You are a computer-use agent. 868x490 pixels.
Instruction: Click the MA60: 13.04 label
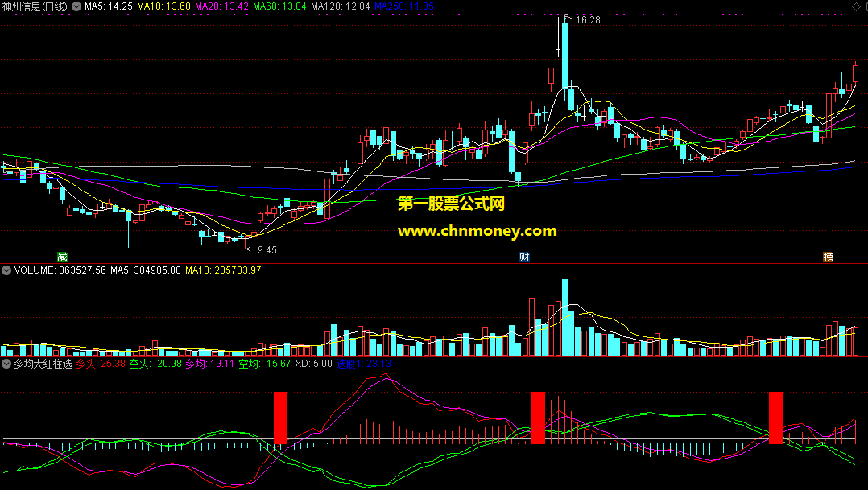tap(279, 6)
